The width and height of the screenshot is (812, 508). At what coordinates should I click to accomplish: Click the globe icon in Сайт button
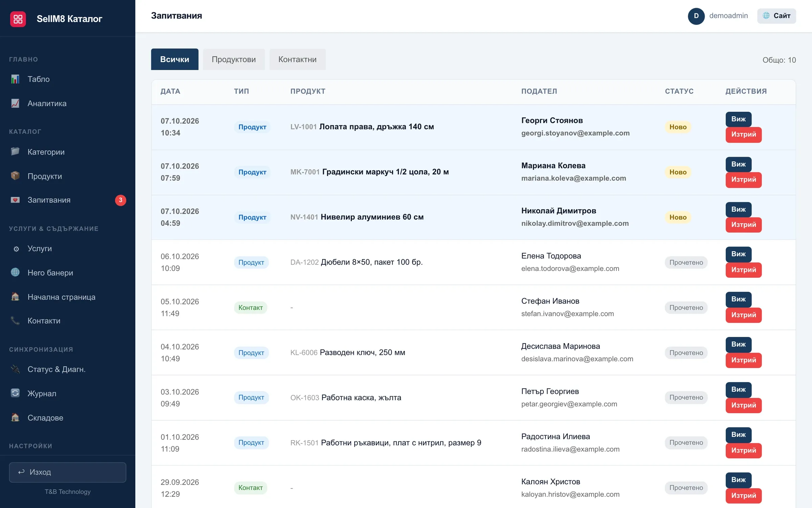(x=766, y=16)
